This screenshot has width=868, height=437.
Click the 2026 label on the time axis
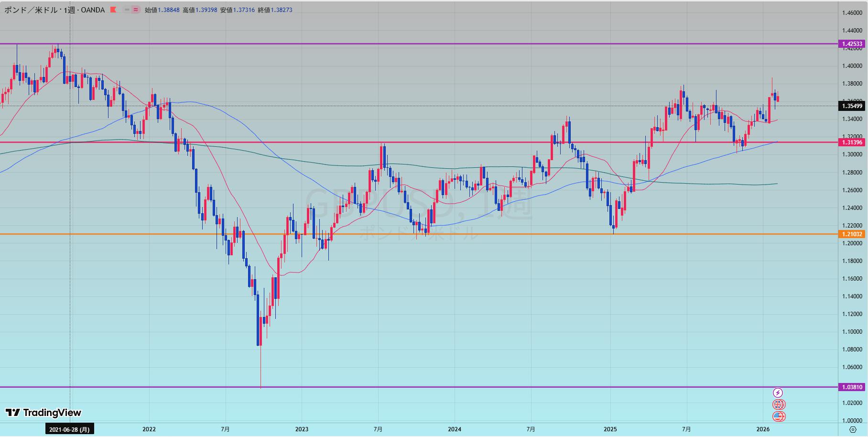pyautogui.click(x=763, y=429)
